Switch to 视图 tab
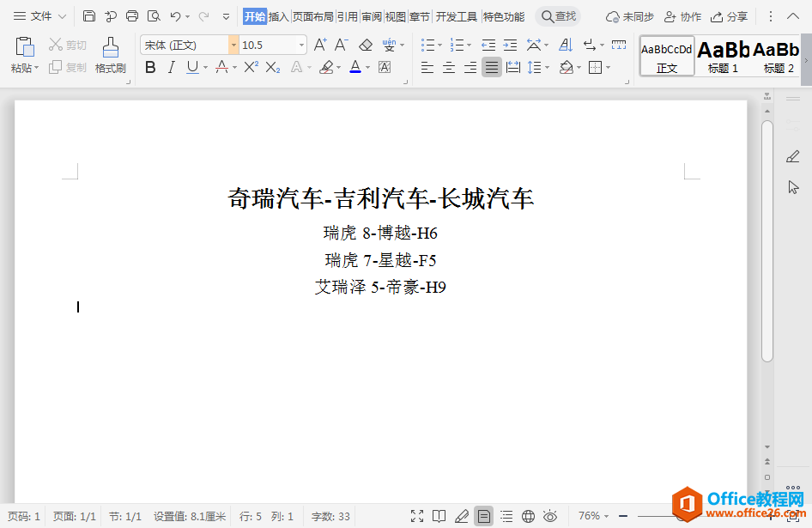The height and width of the screenshot is (528, 812). coord(395,16)
